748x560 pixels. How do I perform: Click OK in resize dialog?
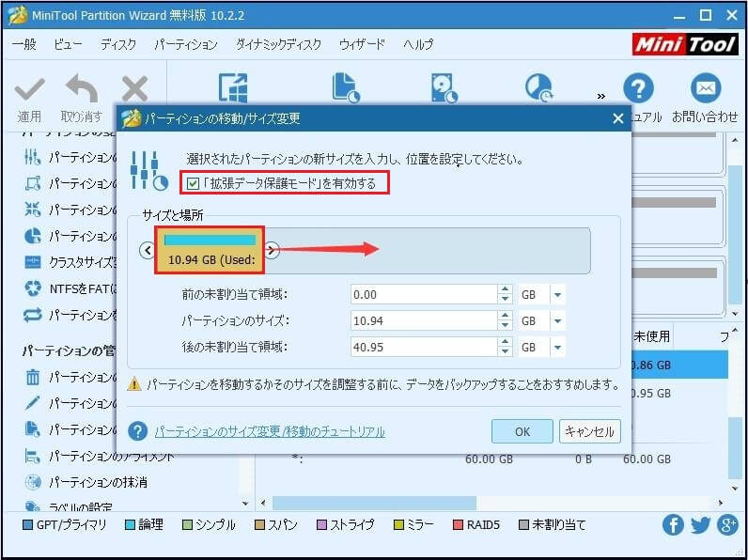[x=522, y=431]
